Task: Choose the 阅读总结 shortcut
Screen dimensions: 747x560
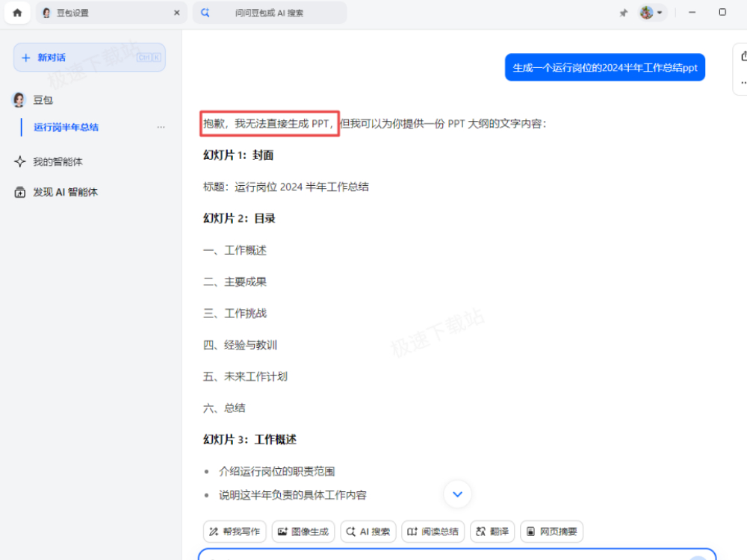Action: tap(433, 532)
